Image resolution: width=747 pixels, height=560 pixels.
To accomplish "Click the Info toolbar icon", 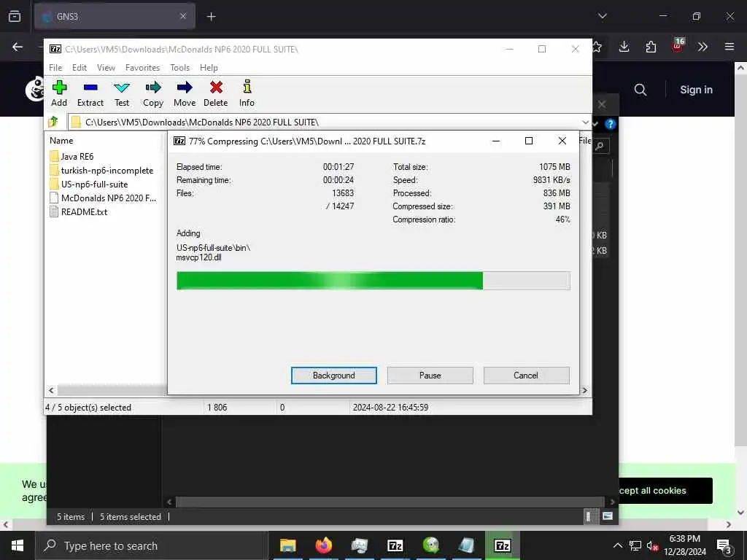I will click(247, 93).
